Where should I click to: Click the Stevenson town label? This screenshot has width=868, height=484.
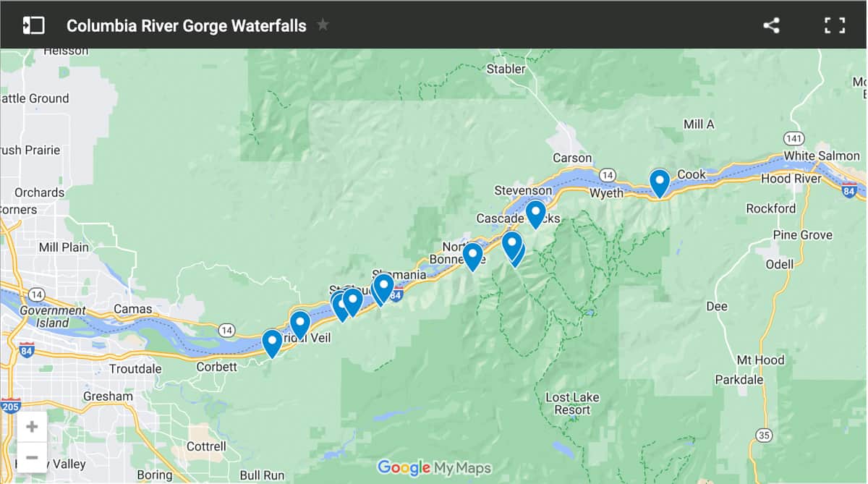click(x=523, y=190)
